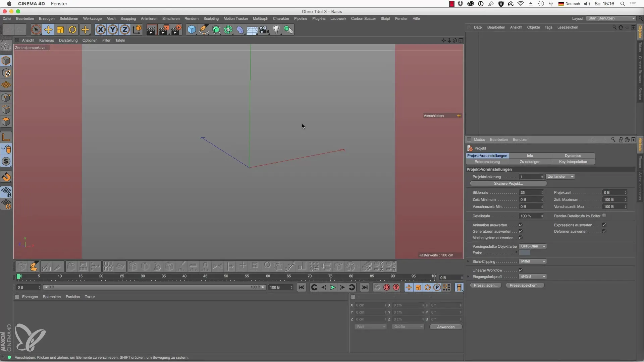Render the current view with clapperboard icon
This screenshot has width=644, height=362.
coord(151,30)
